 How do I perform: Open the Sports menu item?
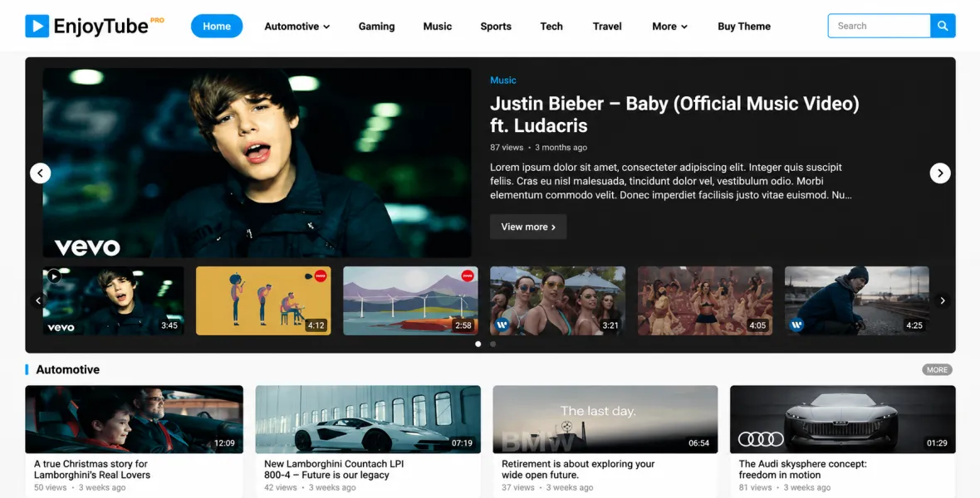[x=496, y=27]
